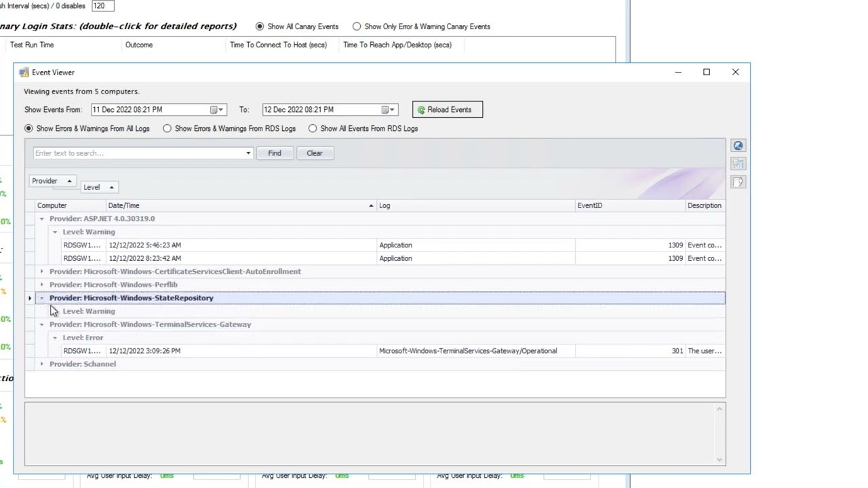The height and width of the screenshot is (488, 868).
Task: Click the Event Viewer title bar icon
Action: tap(24, 73)
